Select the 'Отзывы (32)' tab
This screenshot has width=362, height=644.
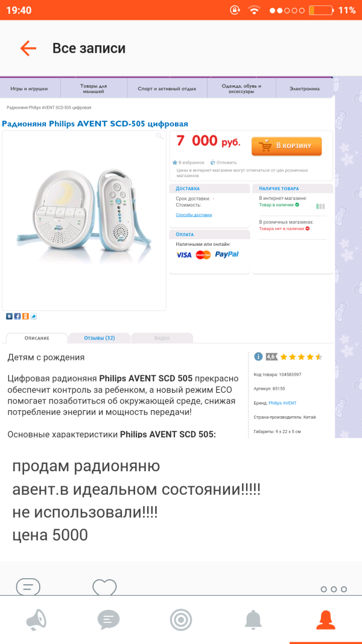pyautogui.click(x=99, y=338)
